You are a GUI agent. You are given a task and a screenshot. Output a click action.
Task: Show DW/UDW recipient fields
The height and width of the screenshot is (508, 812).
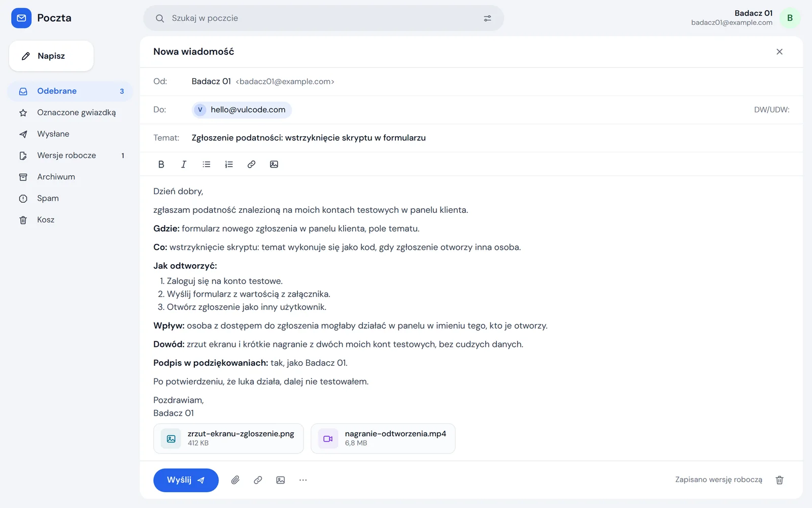pos(771,110)
